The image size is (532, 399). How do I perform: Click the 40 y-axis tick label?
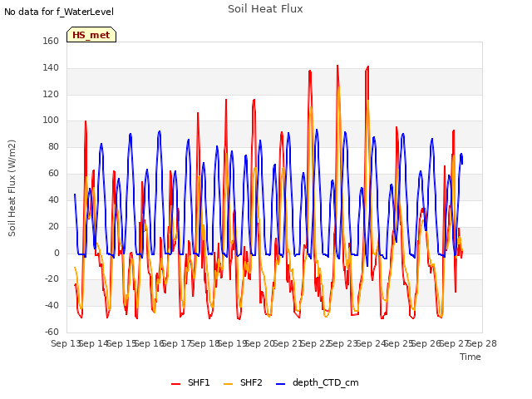53,199
